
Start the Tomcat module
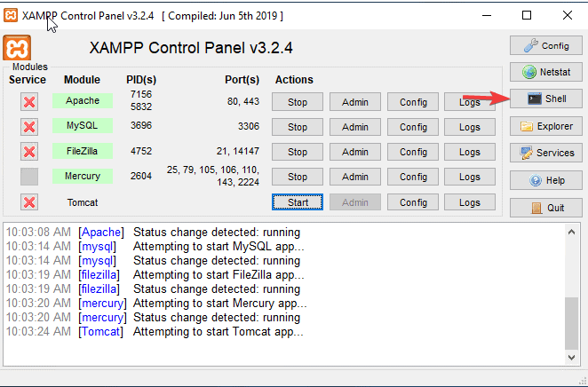click(298, 202)
